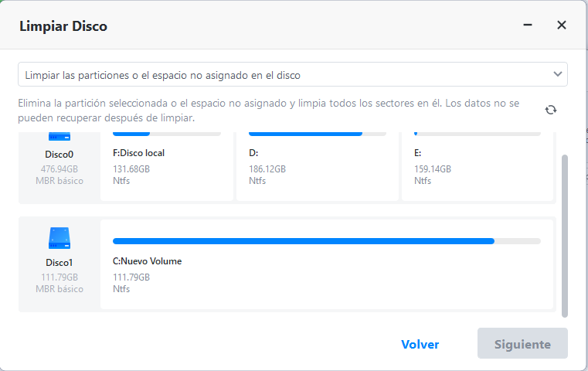This screenshot has height=371, width=588.
Task: Click the Volver link
Action: coord(420,345)
